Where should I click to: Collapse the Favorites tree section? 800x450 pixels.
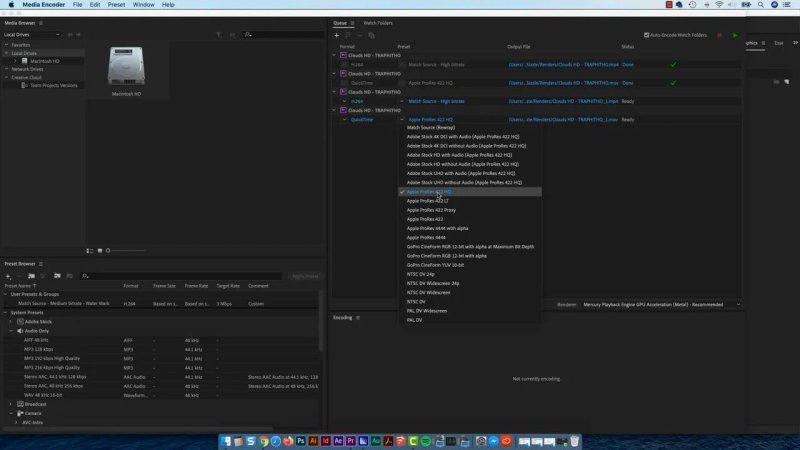(x=6, y=45)
